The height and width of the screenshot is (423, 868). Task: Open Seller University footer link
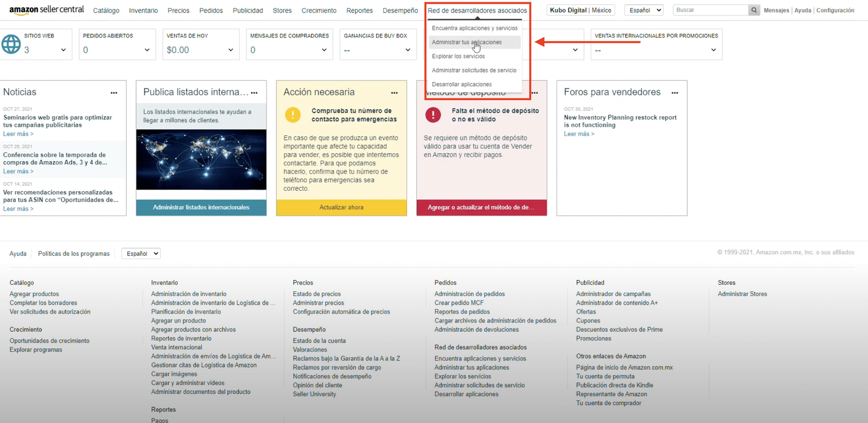point(315,394)
